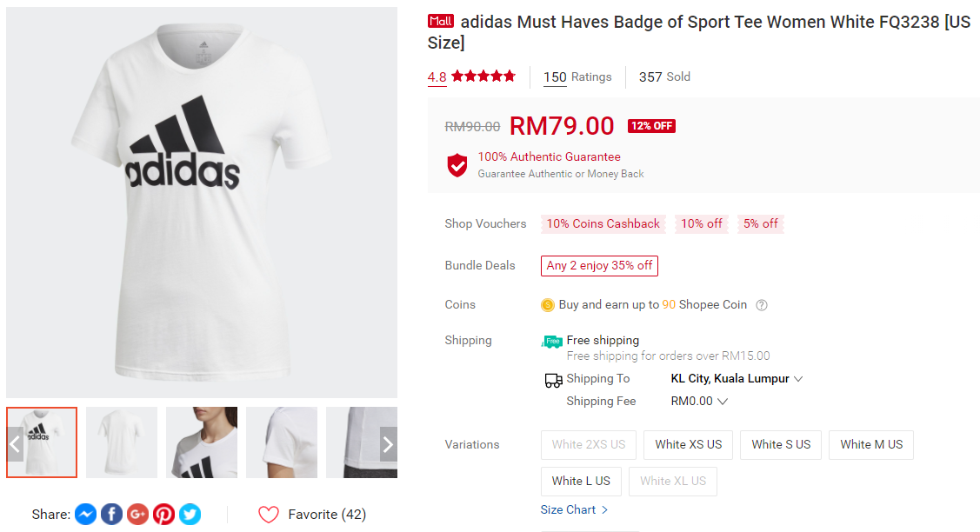The width and height of the screenshot is (980, 532).
Task: Claim the 10% Coins Cashback voucher
Action: point(603,224)
